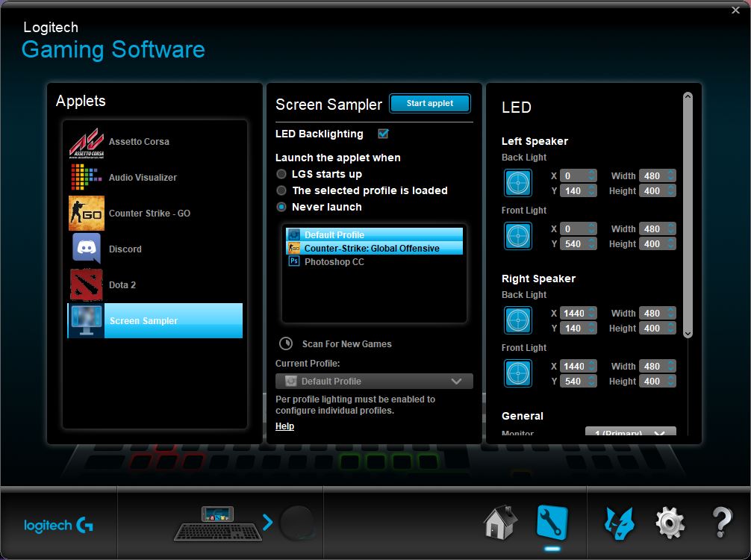Close the Logitech Gaming Software window
Image resolution: width=751 pixels, height=560 pixels.
click(735, 10)
